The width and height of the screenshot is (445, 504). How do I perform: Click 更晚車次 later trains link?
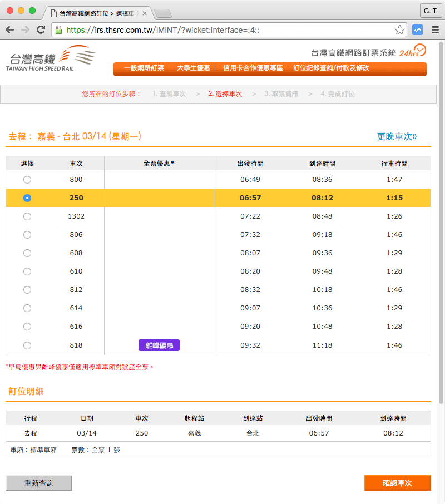click(397, 136)
